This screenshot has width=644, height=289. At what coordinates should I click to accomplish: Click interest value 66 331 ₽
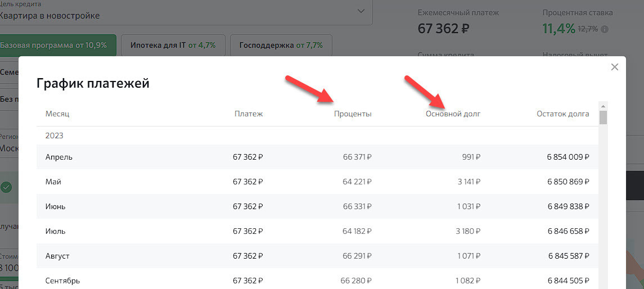pos(357,206)
